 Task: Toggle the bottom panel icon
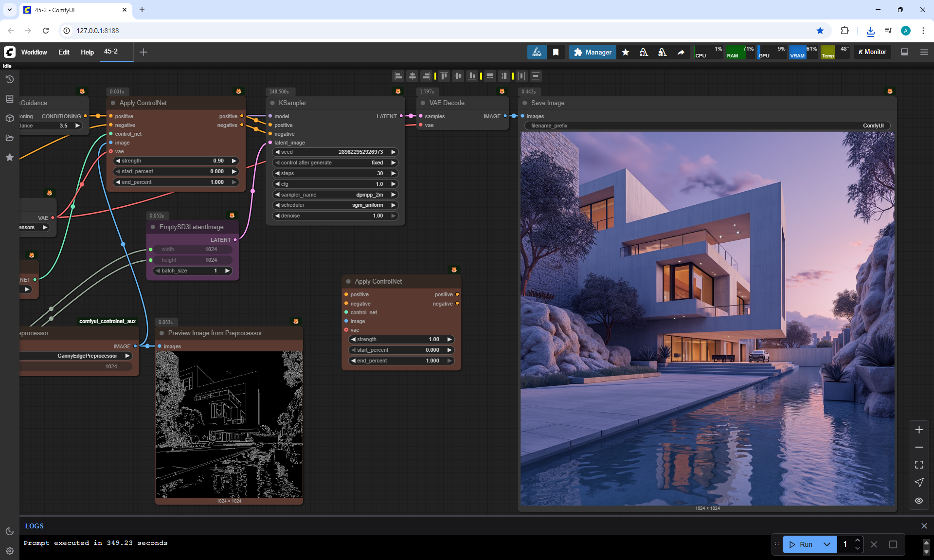[x=904, y=52]
